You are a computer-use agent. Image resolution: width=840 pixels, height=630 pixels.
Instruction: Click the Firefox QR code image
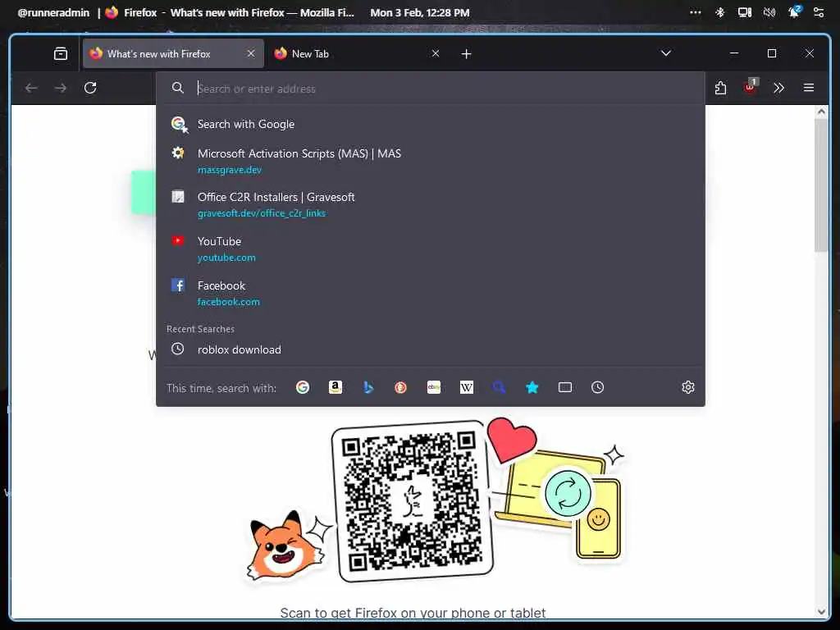[413, 501]
